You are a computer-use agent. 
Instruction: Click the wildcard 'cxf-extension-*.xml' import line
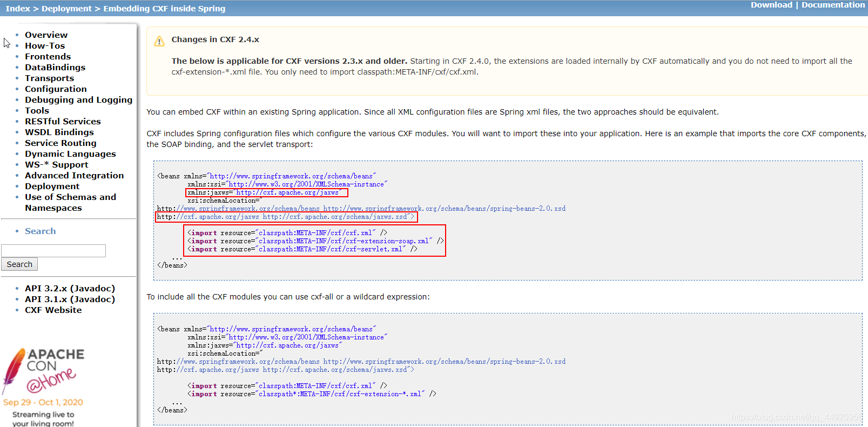coord(312,394)
